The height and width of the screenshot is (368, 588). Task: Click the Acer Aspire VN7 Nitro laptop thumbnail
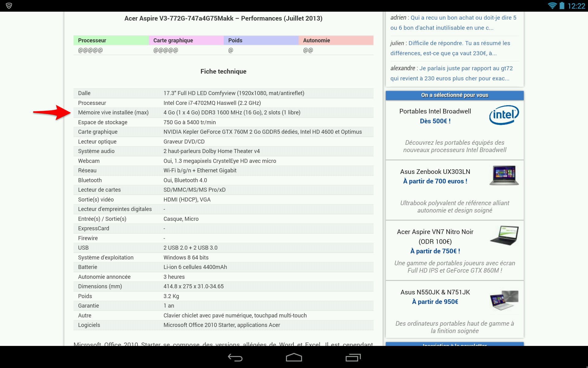(x=504, y=235)
